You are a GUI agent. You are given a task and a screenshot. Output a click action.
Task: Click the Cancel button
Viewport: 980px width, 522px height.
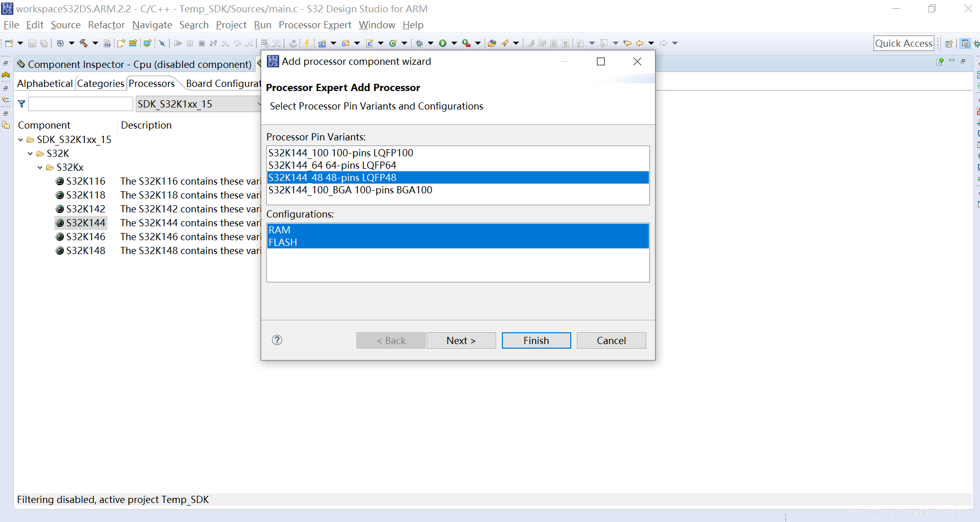(611, 340)
